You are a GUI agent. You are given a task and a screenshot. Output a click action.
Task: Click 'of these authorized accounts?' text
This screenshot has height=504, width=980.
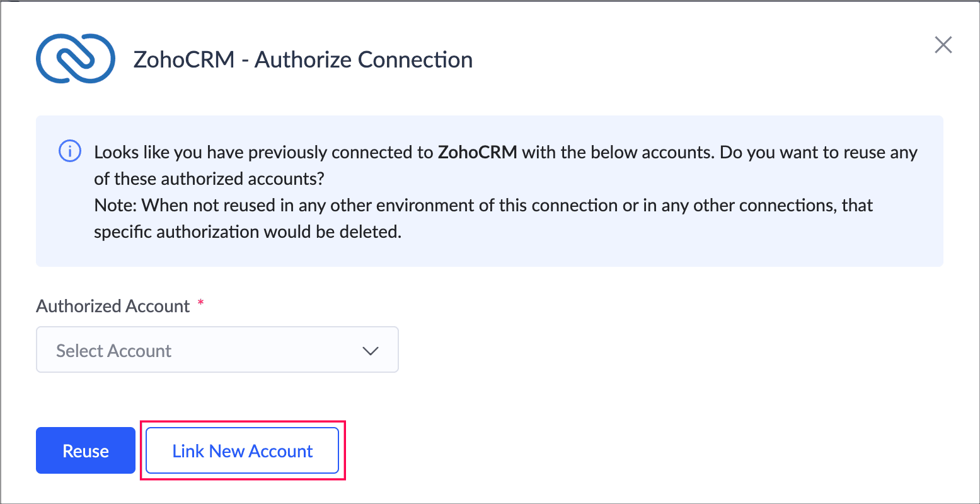point(209,179)
